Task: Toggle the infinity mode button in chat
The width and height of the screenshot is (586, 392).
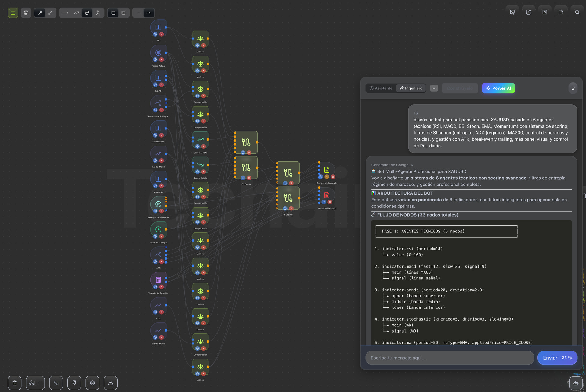Action: click(434, 88)
